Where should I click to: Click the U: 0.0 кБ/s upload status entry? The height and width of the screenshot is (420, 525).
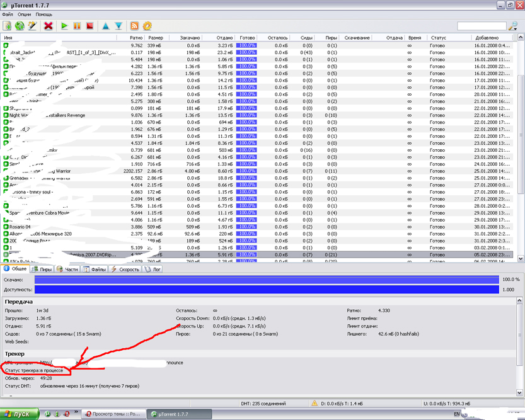coord(447,403)
